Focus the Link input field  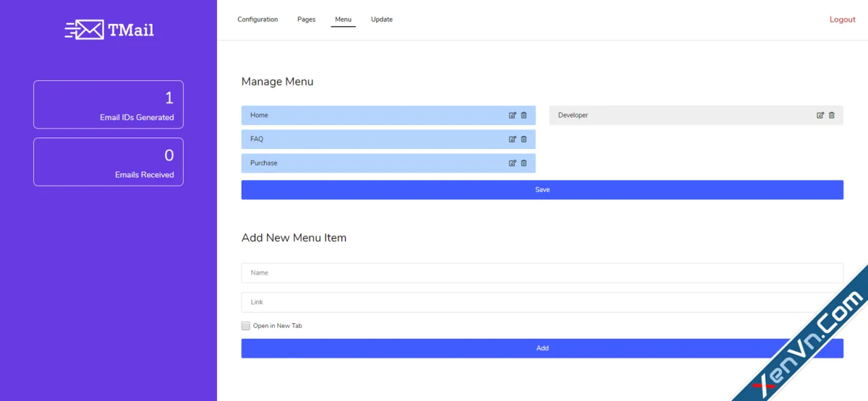point(542,302)
